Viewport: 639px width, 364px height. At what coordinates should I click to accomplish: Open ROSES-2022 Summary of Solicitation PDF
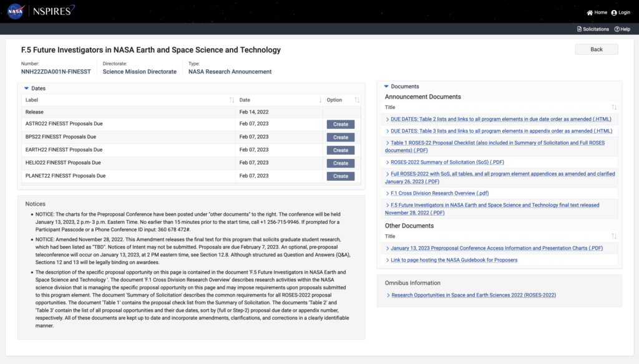click(x=447, y=162)
